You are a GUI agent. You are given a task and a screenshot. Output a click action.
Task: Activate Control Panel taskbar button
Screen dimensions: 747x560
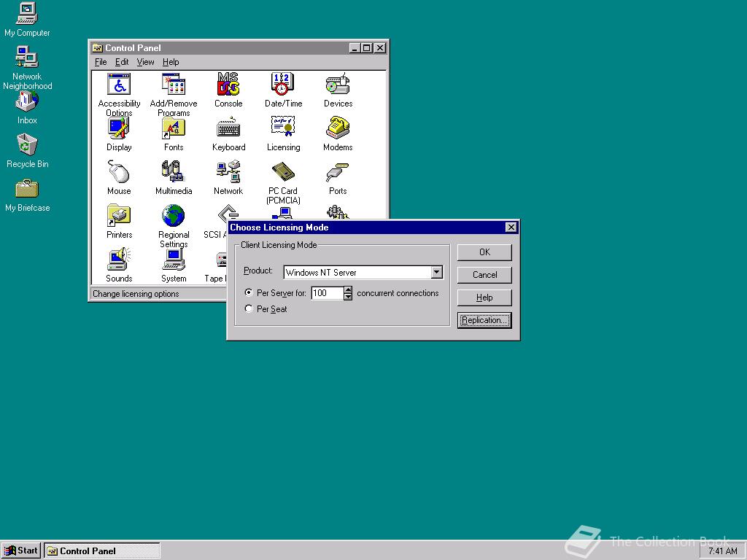point(102,551)
